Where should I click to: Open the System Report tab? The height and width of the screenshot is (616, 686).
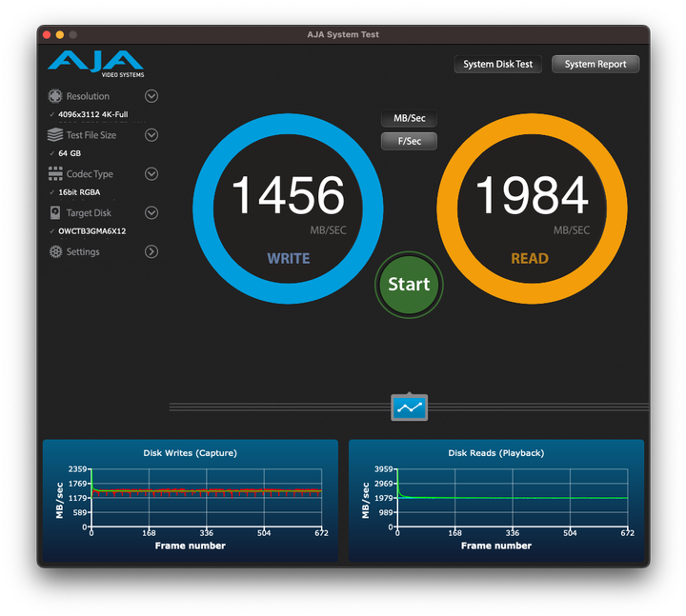click(595, 65)
